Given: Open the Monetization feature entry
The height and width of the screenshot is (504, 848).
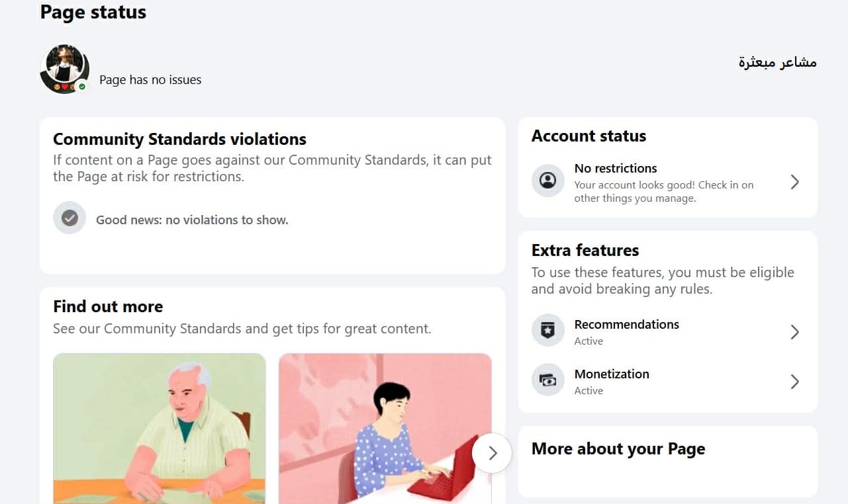Looking at the screenshot, I should (668, 382).
